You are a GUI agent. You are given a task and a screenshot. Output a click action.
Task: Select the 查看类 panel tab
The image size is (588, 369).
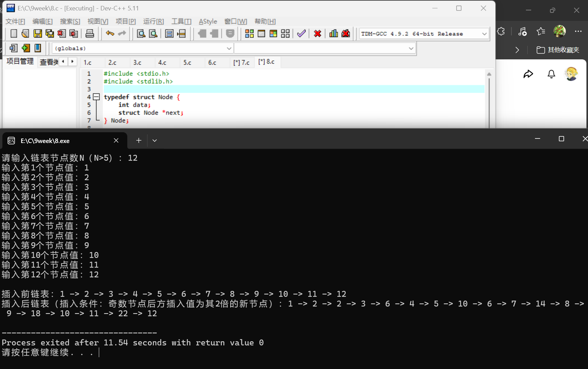tap(49, 62)
